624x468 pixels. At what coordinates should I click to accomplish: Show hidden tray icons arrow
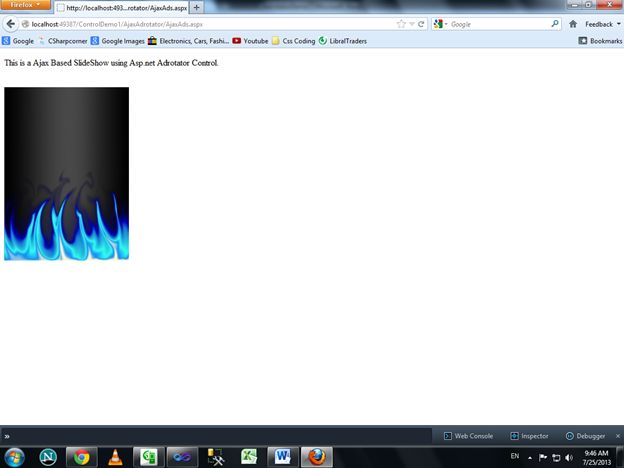530,458
